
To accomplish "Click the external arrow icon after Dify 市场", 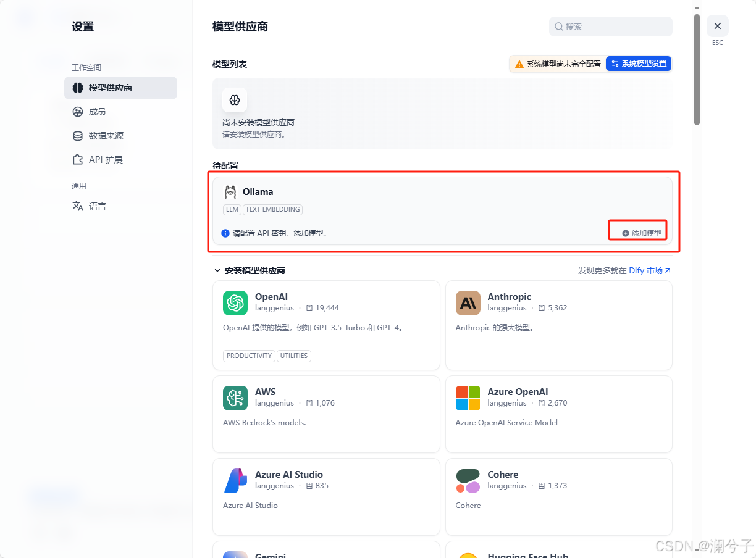I will tap(668, 270).
